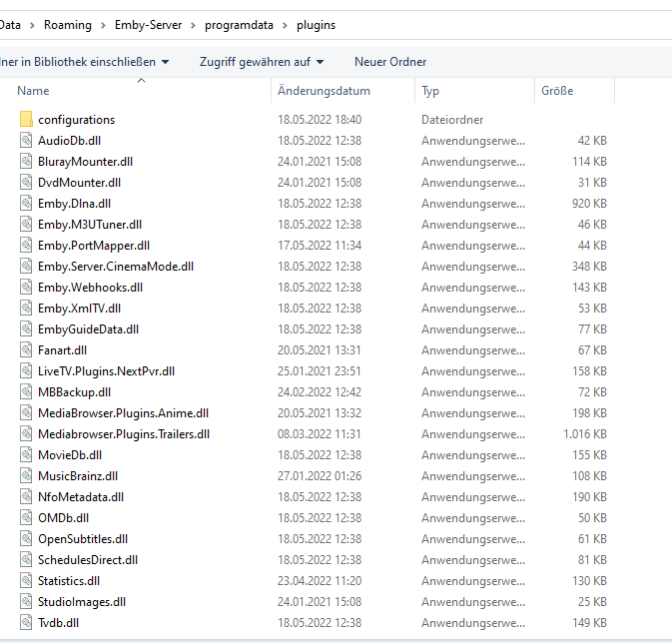Select the Statistics.dll file icon
Viewport: 672px width, 643px height.
coord(26,581)
